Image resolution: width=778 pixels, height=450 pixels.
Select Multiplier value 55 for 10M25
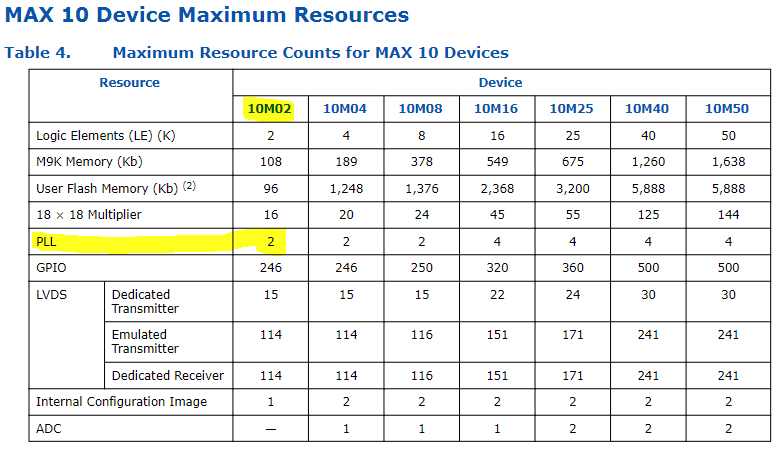point(573,215)
